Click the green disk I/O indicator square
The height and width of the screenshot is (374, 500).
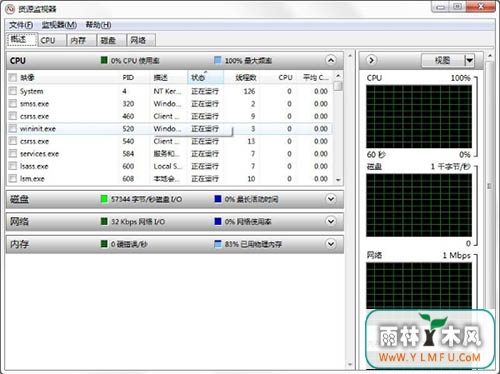point(104,199)
